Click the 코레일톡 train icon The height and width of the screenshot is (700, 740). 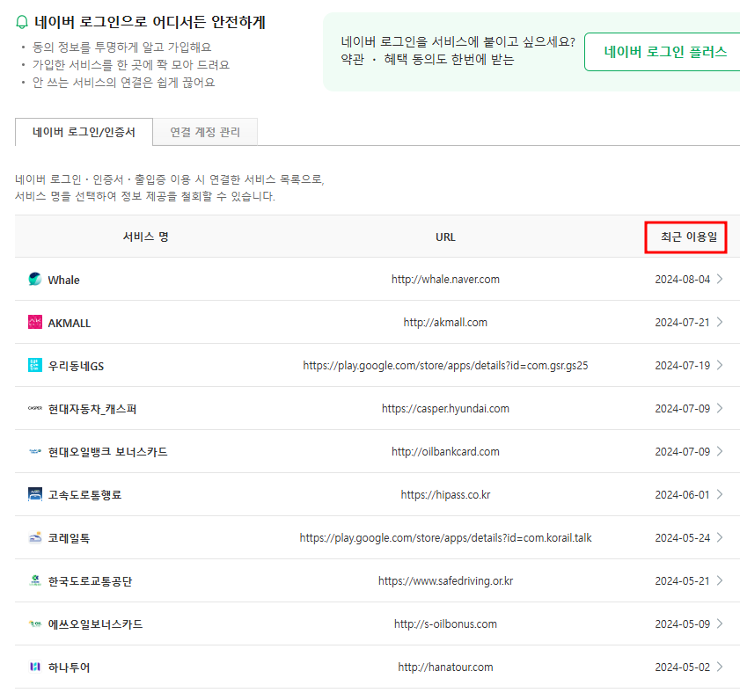(35, 537)
